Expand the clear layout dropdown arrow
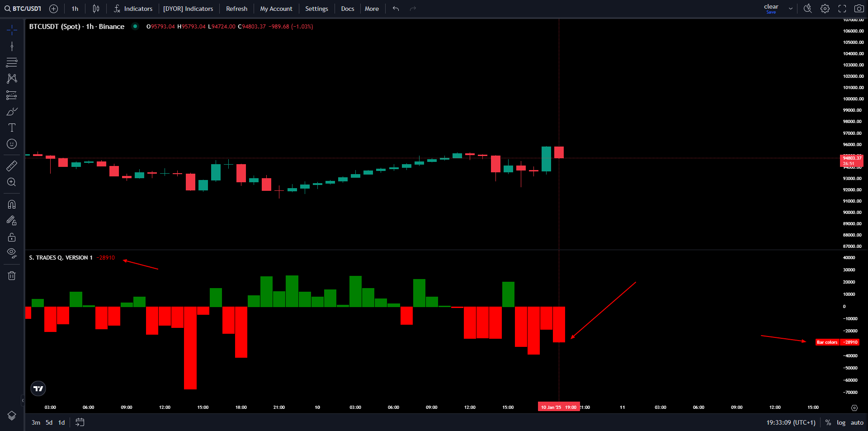868x431 pixels. [790, 9]
